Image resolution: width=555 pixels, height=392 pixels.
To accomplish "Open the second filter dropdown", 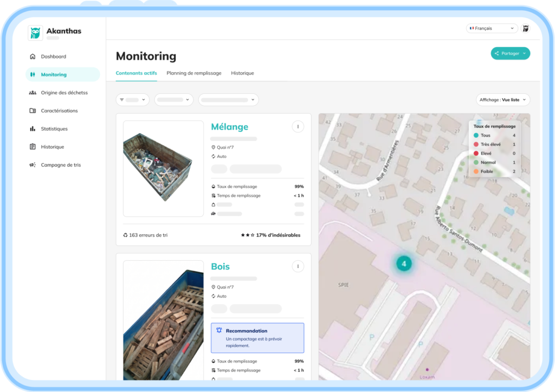I will pyautogui.click(x=174, y=100).
